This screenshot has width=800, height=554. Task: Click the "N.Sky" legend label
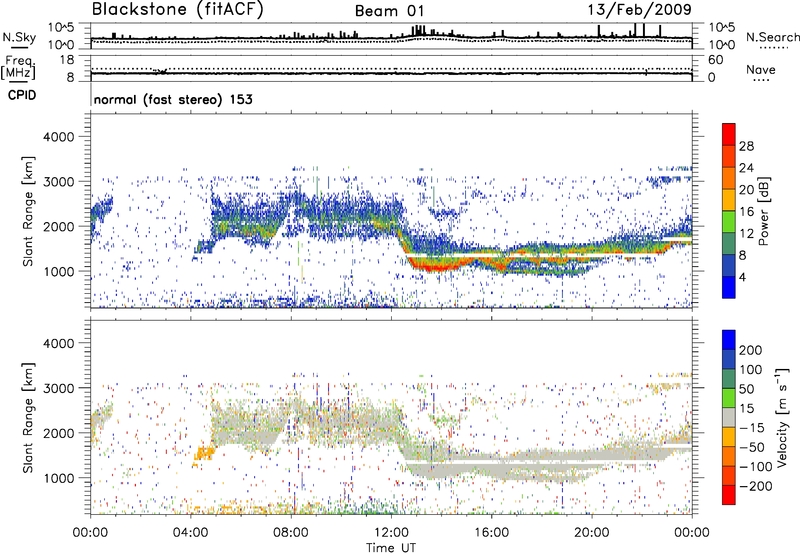coord(19,37)
